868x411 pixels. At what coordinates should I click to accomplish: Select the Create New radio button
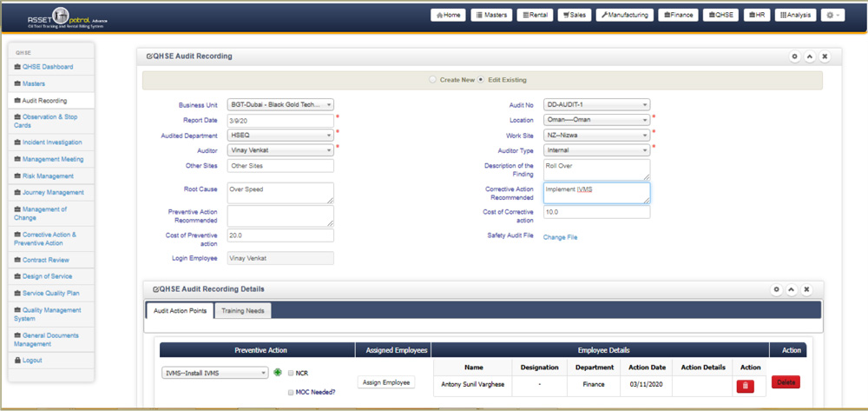tap(434, 80)
